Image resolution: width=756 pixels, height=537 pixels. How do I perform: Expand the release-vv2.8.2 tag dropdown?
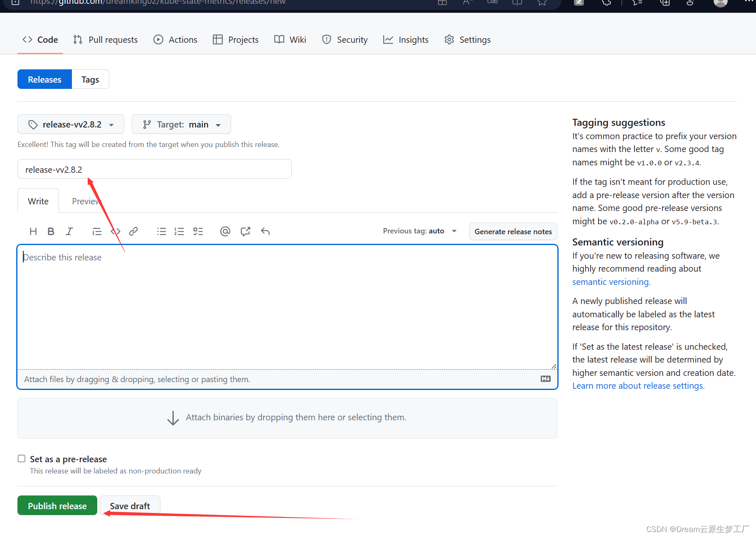[71, 124]
